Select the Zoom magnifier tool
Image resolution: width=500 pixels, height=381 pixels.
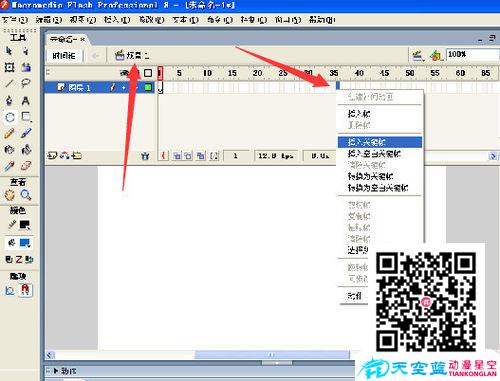26,195
